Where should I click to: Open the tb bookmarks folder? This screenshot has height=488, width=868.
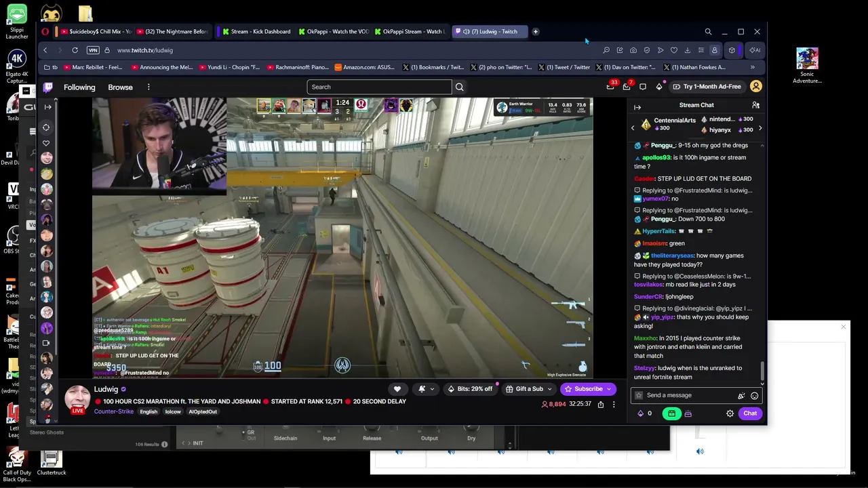(x=51, y=67)
